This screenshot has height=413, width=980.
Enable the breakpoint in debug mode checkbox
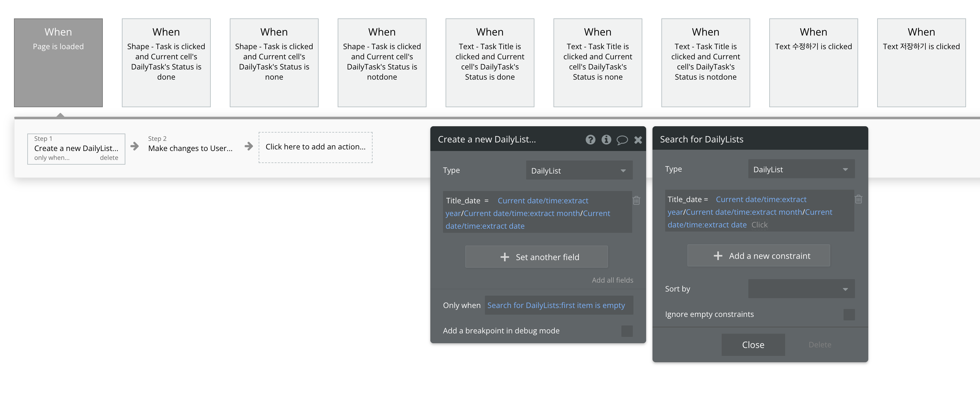tap(626, 331)
